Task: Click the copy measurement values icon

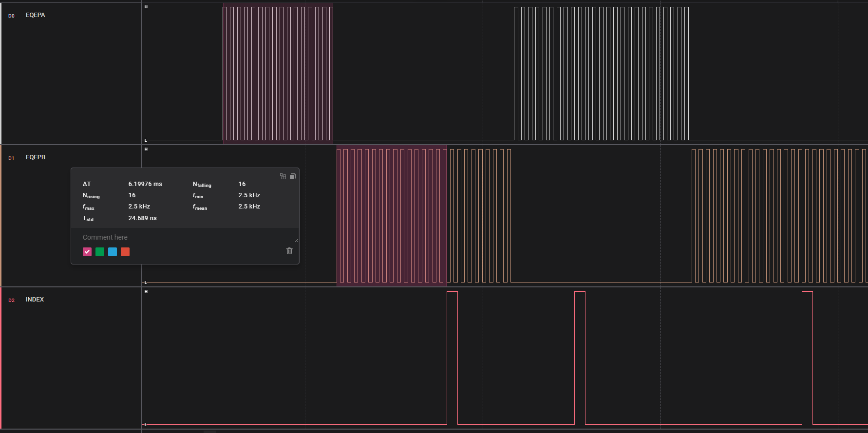Action: coord(293,176)
